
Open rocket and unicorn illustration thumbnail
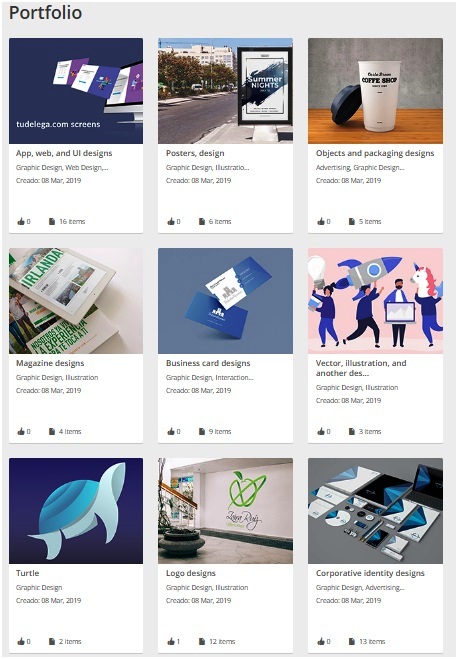pos(375,301)
